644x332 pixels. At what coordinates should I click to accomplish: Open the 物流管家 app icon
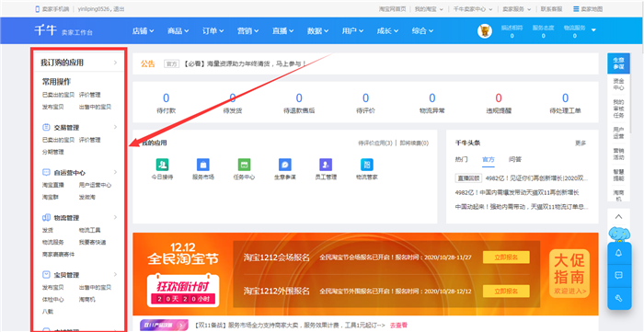(x=367, y=164)
